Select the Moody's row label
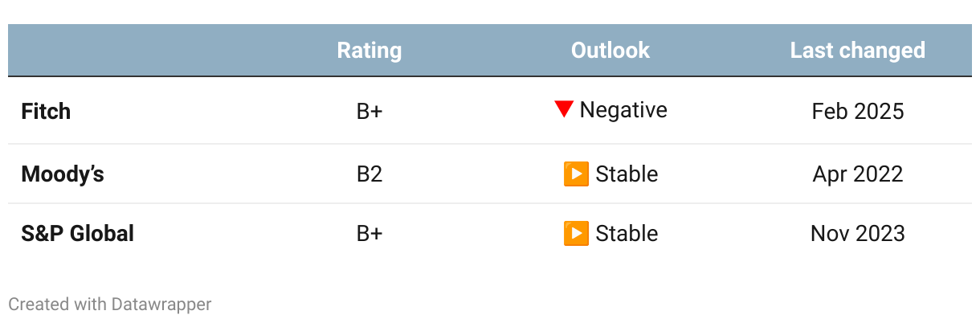Viewport: 980px width, 323px height. 63,174
